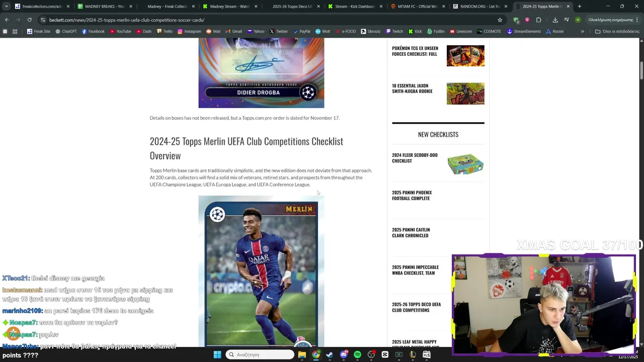Open 2025 Panini Phoenix Football link
This screenshot has height=362, width=644.
tap(412, 196)
